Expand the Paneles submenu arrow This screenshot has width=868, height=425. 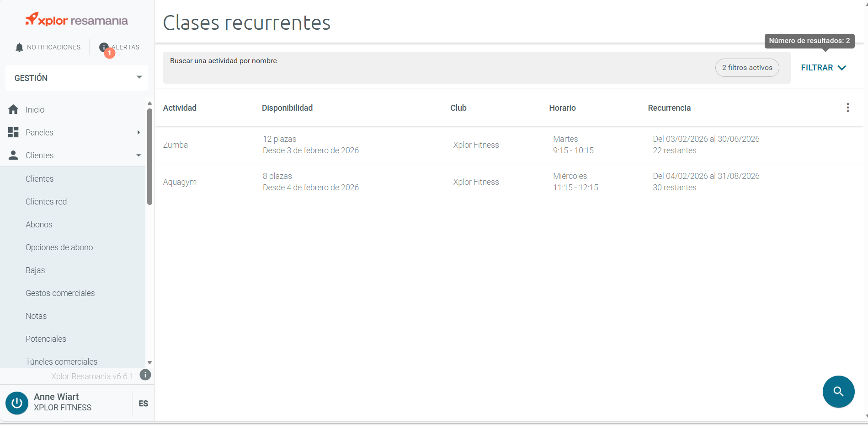138,132
